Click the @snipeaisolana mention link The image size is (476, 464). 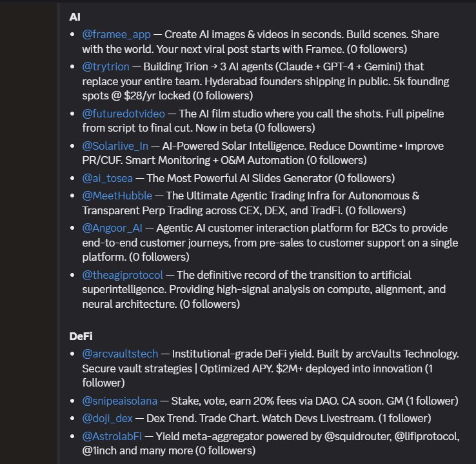(x=119, y=401)
